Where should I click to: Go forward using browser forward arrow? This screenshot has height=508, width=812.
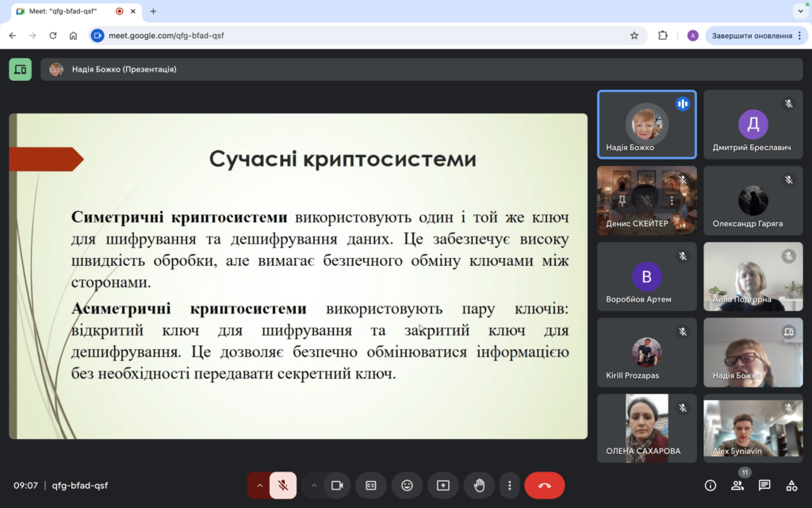[x=33, y=36]
